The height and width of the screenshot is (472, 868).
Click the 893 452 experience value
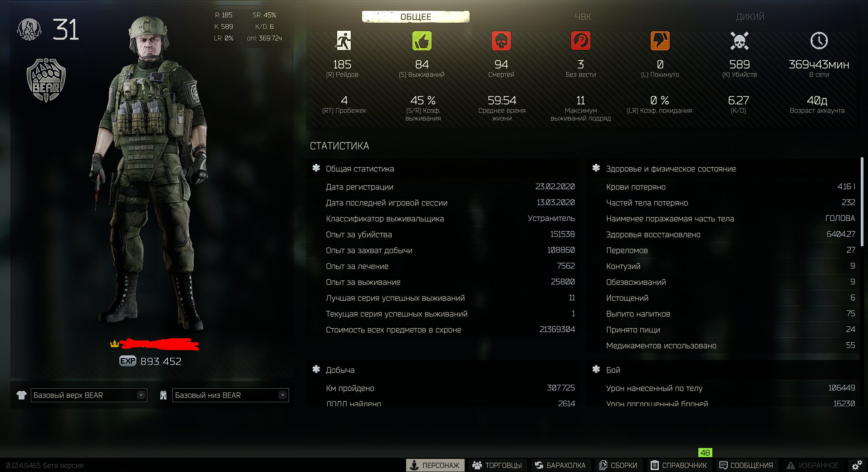(x=161, y=361)
